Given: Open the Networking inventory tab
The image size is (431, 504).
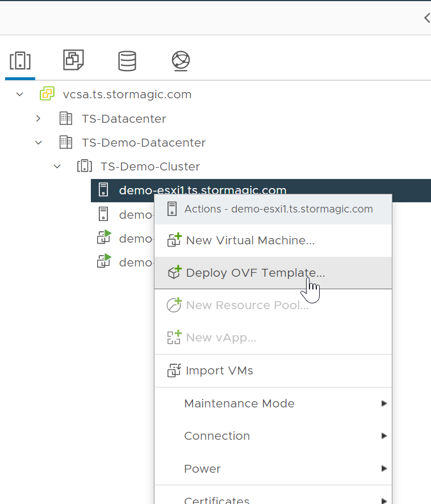Looking at the screenshot, I should tap(181, 61).
